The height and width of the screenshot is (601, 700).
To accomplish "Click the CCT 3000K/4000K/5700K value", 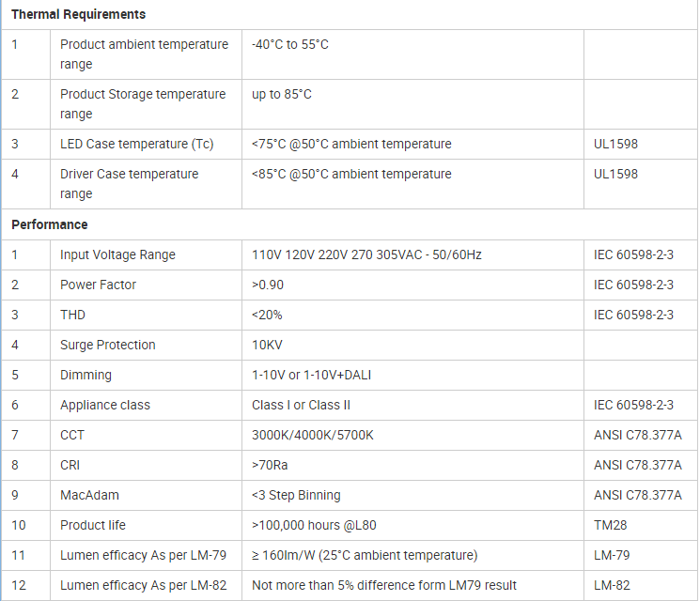I will pyautogui.click(x=313, y=435).
